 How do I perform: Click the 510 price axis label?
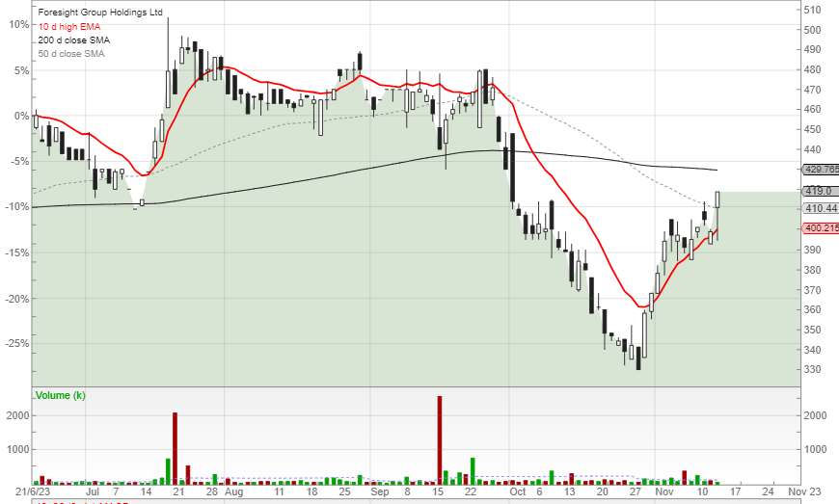point(812,10)
